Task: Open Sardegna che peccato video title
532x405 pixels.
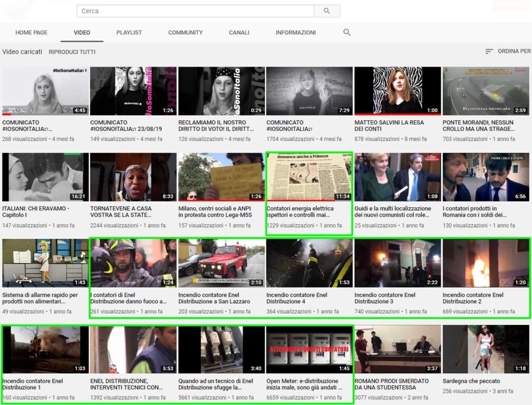Action: pyautogui.click(x=471, y=381)
